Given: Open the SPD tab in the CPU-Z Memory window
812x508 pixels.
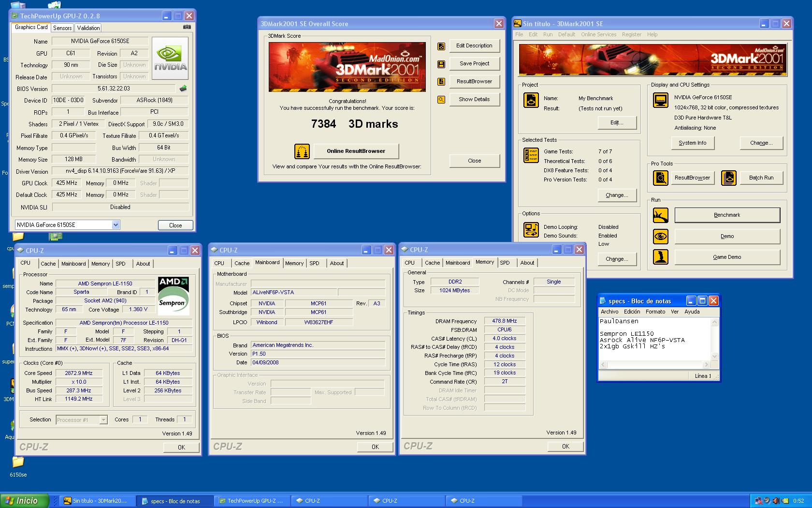Looking at the screenshot, I should click(x=505, y=263).
